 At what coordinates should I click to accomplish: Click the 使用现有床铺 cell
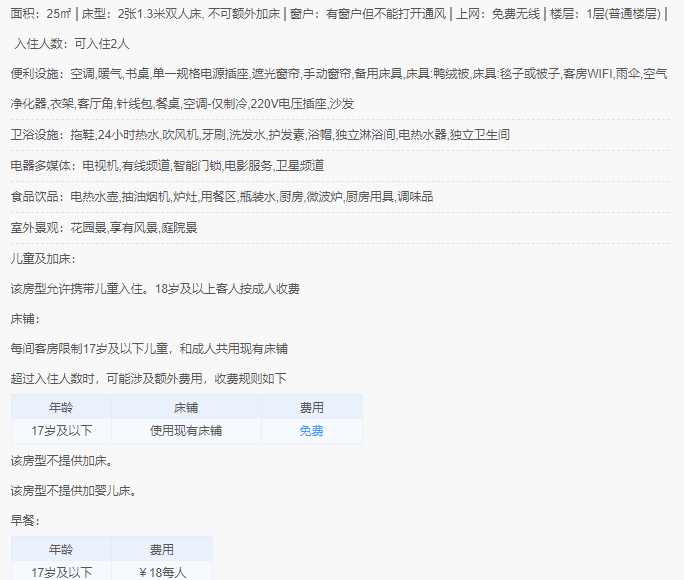pos(186,431)
